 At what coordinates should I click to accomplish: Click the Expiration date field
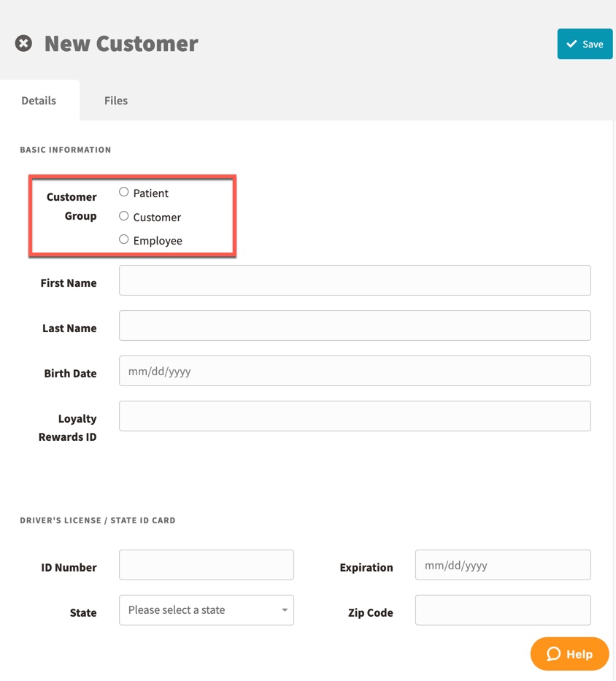503,565
